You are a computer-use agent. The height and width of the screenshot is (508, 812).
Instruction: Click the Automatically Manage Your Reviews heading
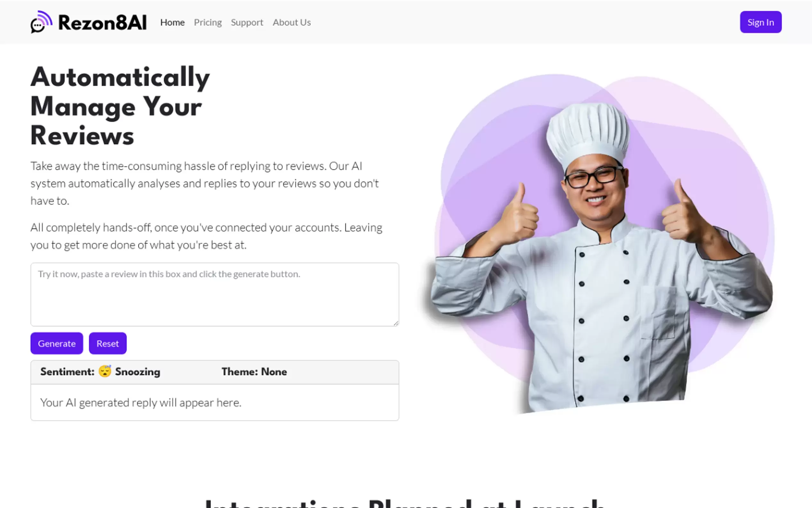click(120, 106)
